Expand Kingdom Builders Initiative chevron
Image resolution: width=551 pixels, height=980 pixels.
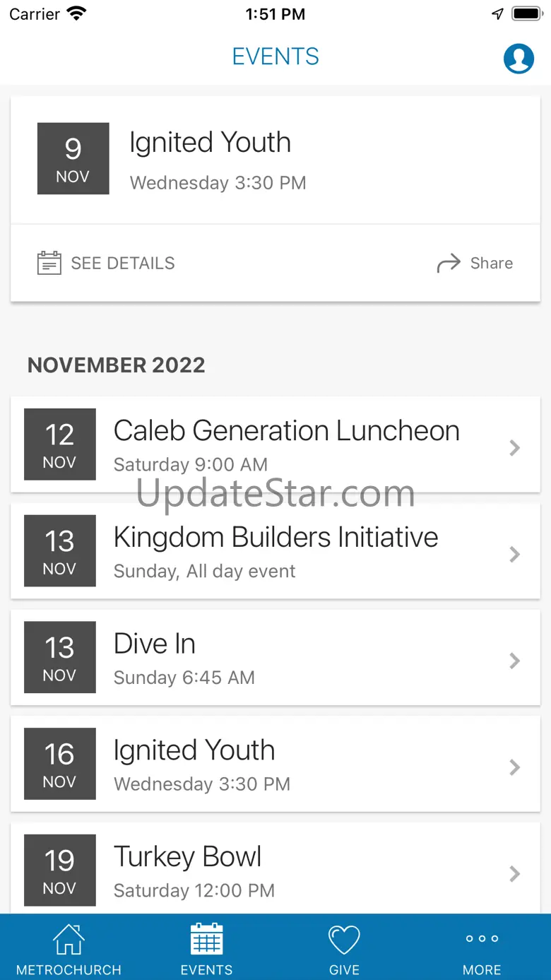tap(515, 554)
